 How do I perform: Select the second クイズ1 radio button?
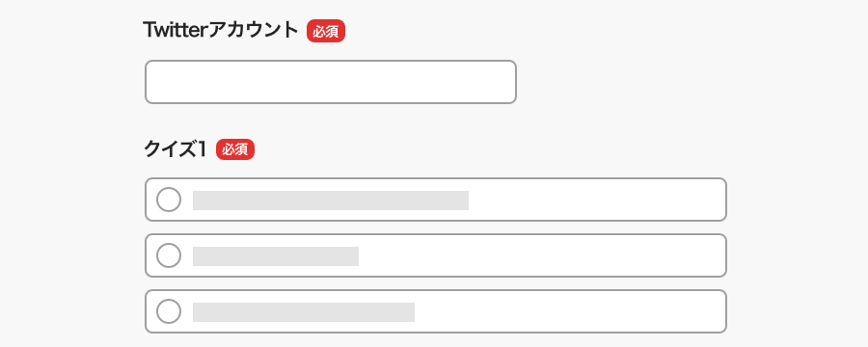tap(169, 255)
